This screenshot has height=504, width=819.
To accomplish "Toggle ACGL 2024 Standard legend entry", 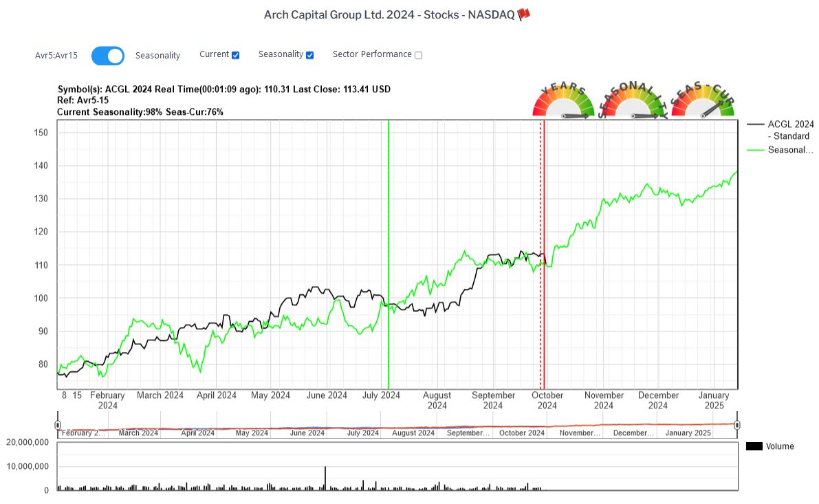I will pyautogui.click(x=780, y=130).
